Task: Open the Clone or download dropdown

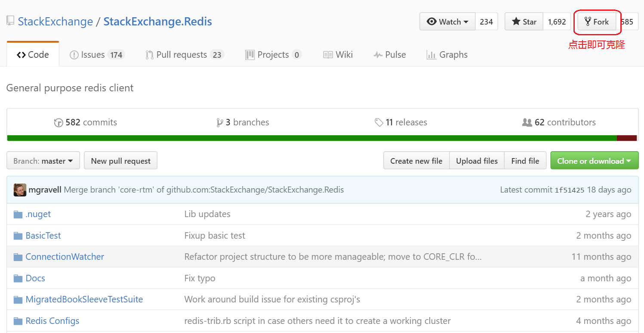Action: tap(594, 161)
